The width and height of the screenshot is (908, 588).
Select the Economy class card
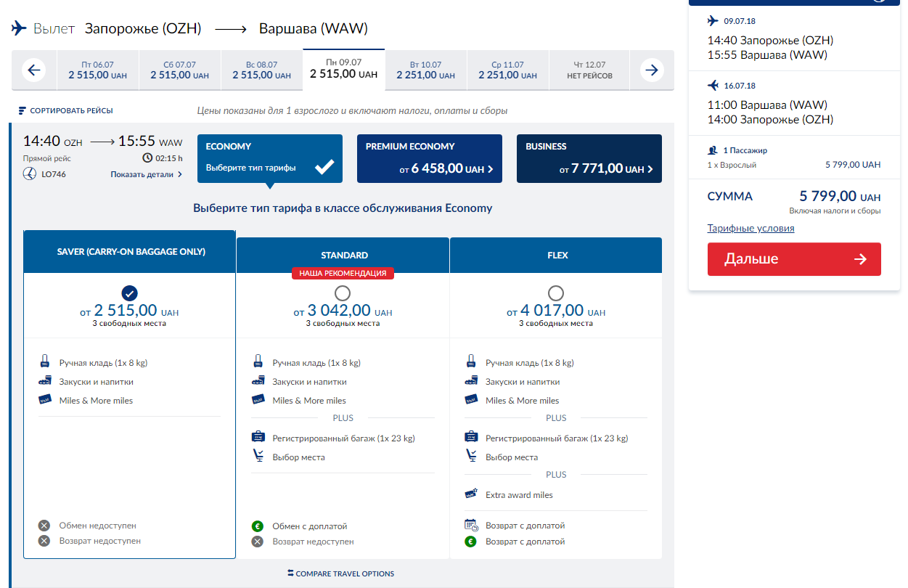click(269, 158)
